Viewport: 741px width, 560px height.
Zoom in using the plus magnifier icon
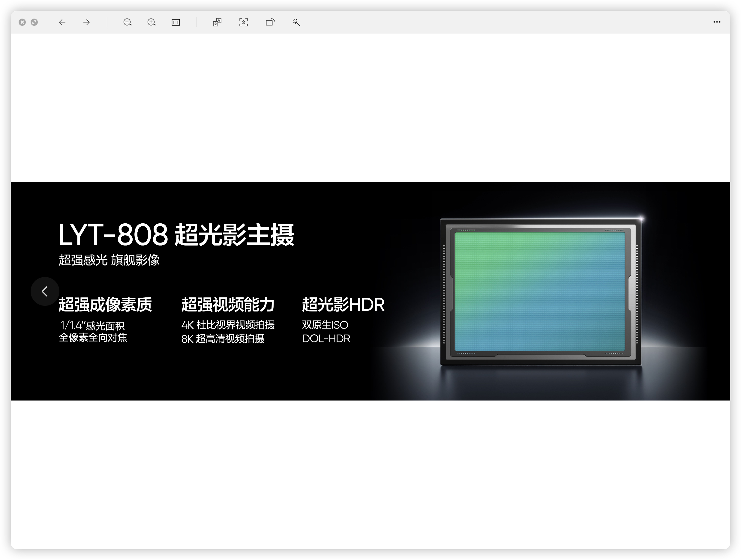point(152,22)
